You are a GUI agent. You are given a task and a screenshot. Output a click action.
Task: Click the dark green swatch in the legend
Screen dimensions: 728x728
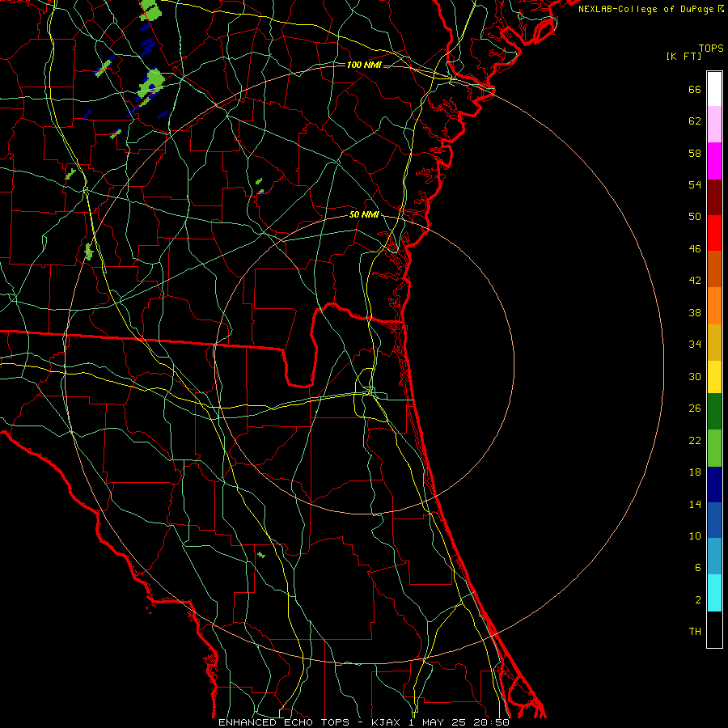click(x=714, y=412)
